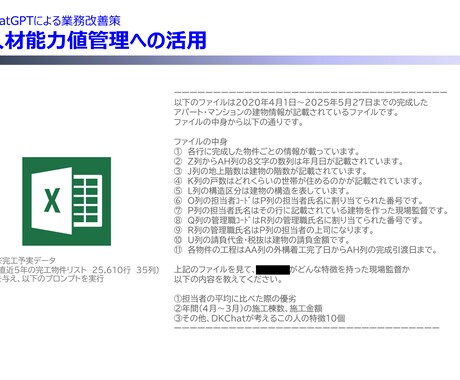Select item ⑨ R列の管理職氏名
The image size is (460, 380).
[x=274, y=230]
